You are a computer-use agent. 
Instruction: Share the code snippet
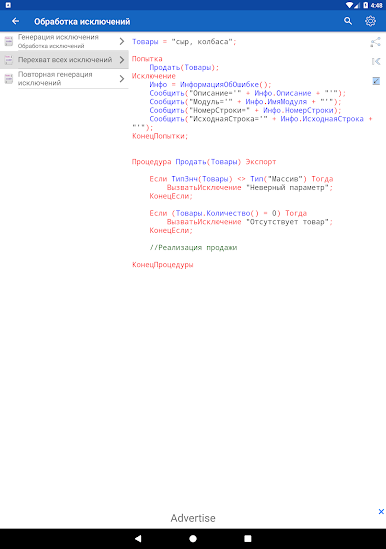point(375,42)
